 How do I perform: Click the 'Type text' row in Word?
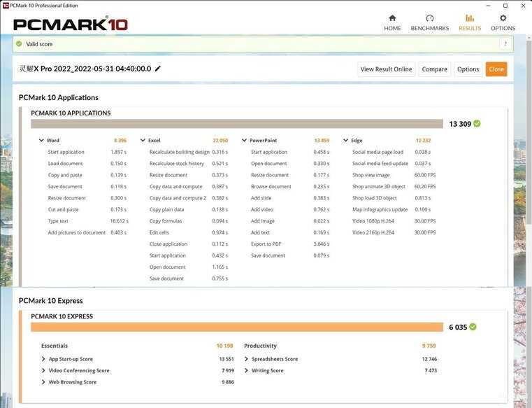pyautogui.click(x=88, y=221)
